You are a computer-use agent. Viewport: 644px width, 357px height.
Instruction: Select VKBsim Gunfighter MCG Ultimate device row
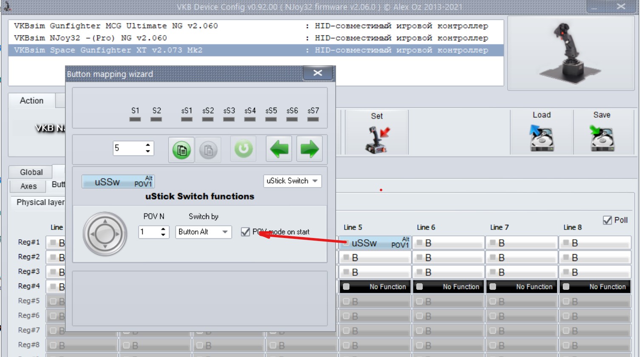[x=256, y=26]
